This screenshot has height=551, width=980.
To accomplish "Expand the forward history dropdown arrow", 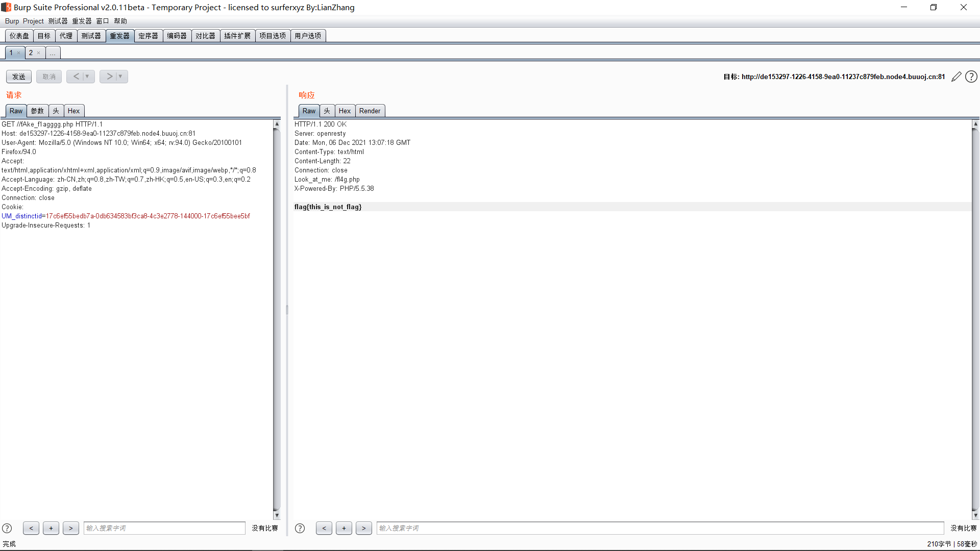I will coord(120,77).
